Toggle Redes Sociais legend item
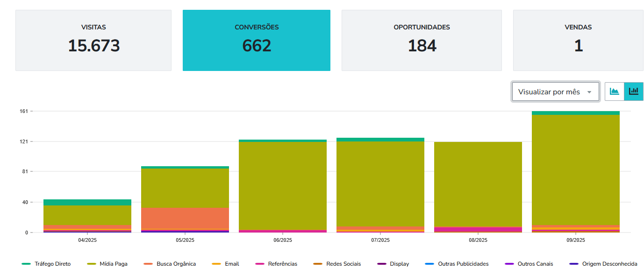The height and width of the screenshot is (275, 644). [337, 264]
